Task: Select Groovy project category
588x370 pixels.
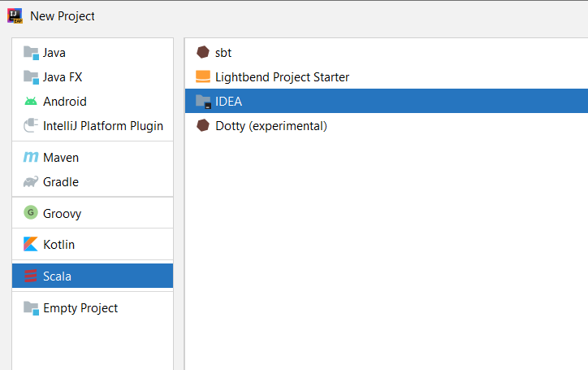Action: [93, 213]
